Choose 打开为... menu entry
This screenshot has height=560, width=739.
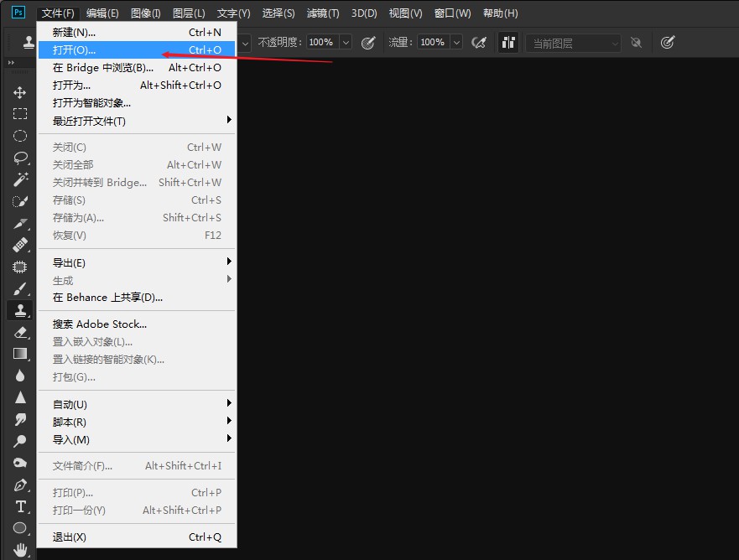click(137, 86)
